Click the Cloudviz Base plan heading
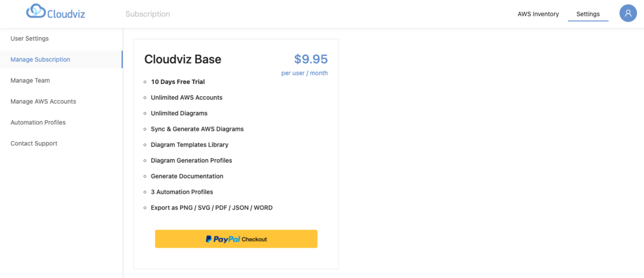Screen dimensions: 644x278 [182, 60]
